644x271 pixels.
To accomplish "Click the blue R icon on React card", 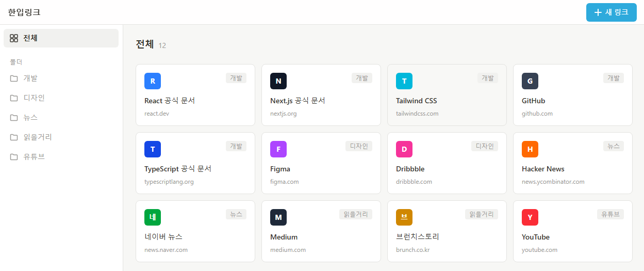I will pyautogui.click(x=153, y=81).
